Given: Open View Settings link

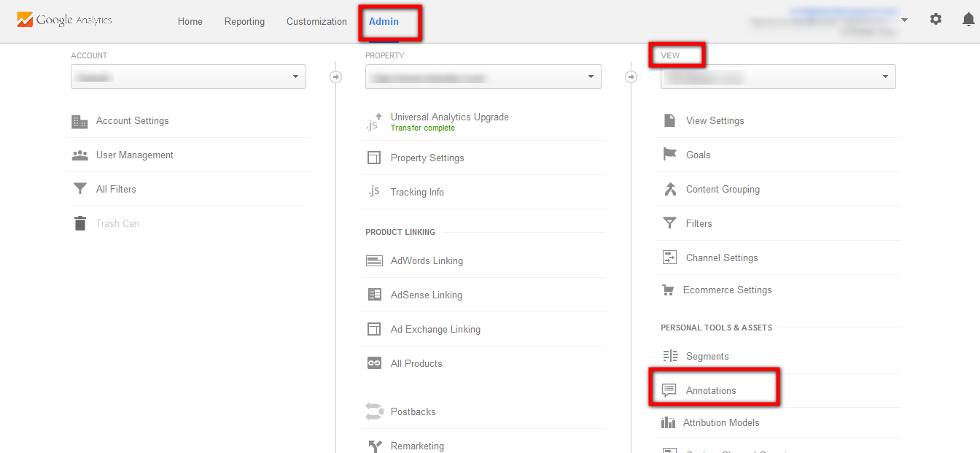Looking at the screenshot, I should click(715, 121).
